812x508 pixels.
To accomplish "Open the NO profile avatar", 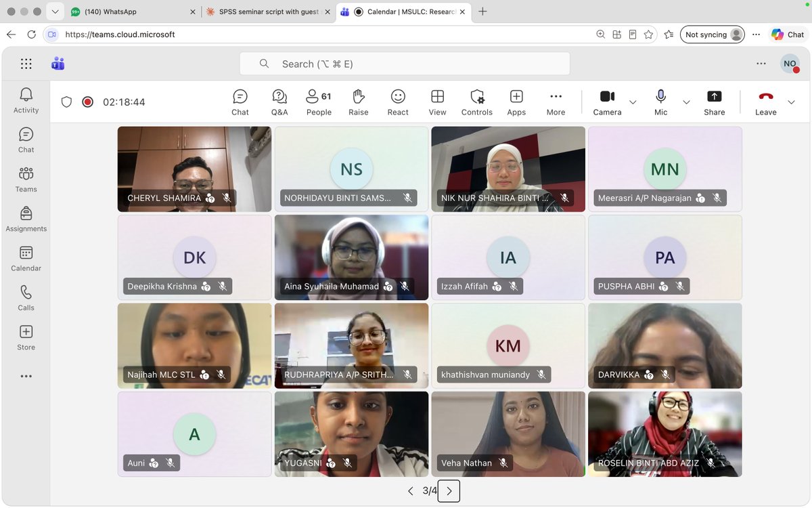I will (x=790, y=64).
